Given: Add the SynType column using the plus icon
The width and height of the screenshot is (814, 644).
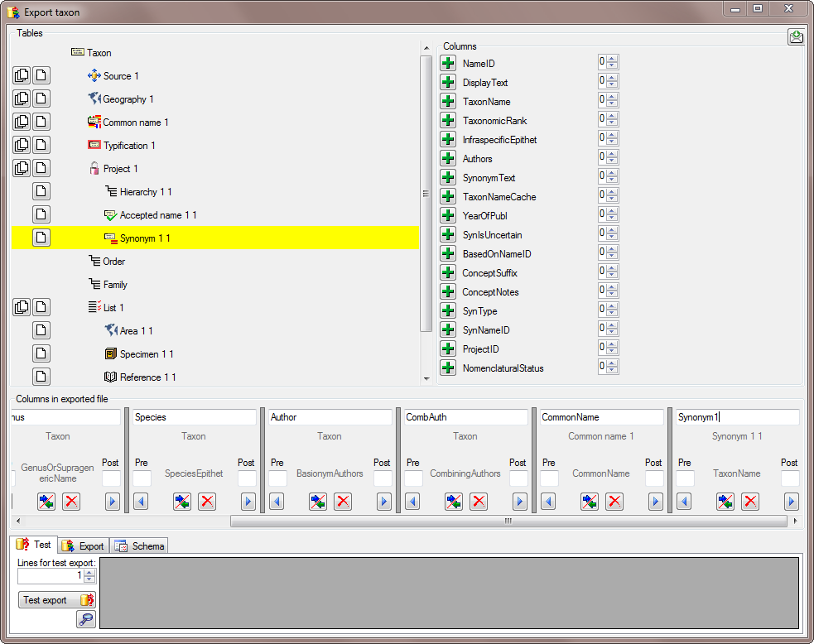Looking at the screenshot, I should coord(448,311).
